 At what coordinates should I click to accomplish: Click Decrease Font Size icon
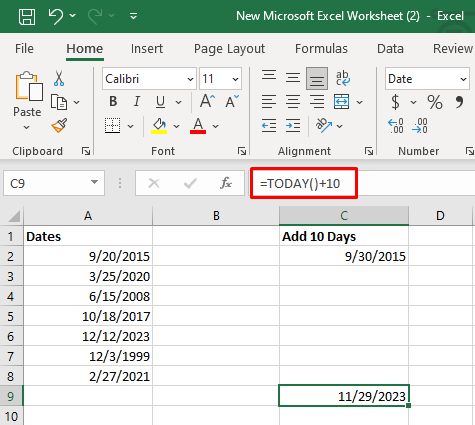[232, 101]
